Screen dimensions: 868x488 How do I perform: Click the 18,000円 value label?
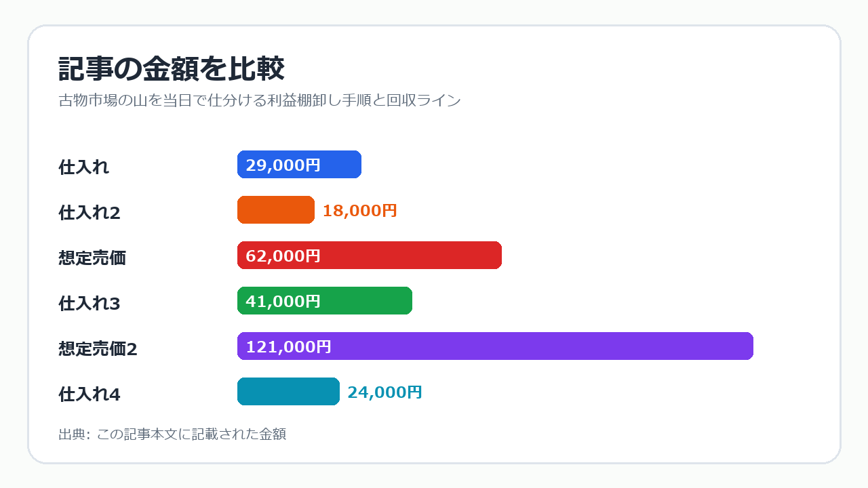tap(359, 211)
